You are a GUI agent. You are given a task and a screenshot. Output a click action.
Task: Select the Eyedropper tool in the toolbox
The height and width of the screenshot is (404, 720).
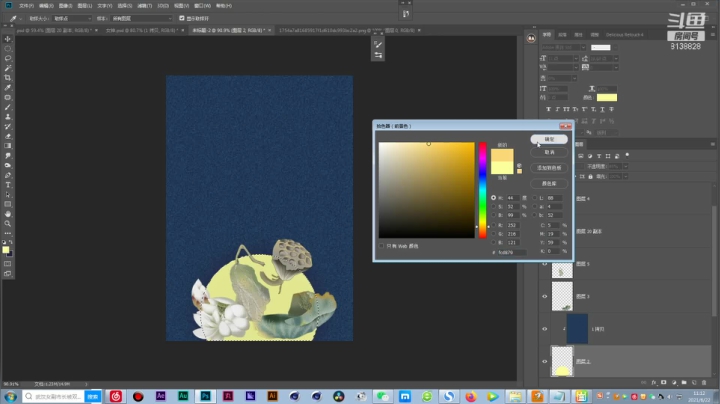(8, 88)
